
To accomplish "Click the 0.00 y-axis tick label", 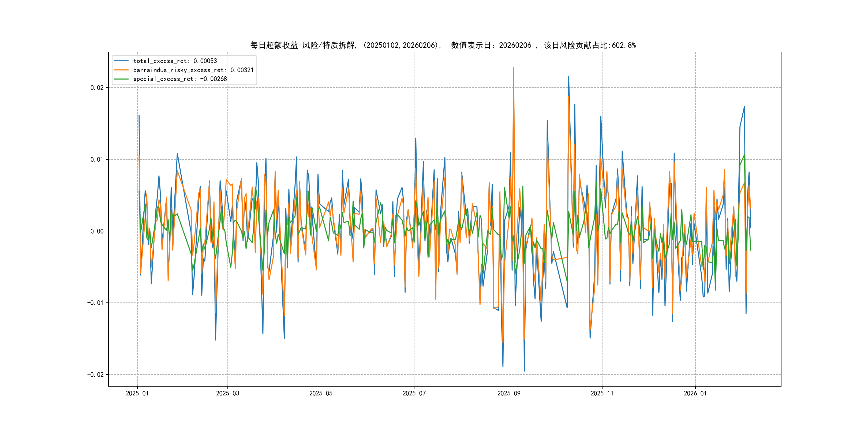I will [x=97, y=231].
